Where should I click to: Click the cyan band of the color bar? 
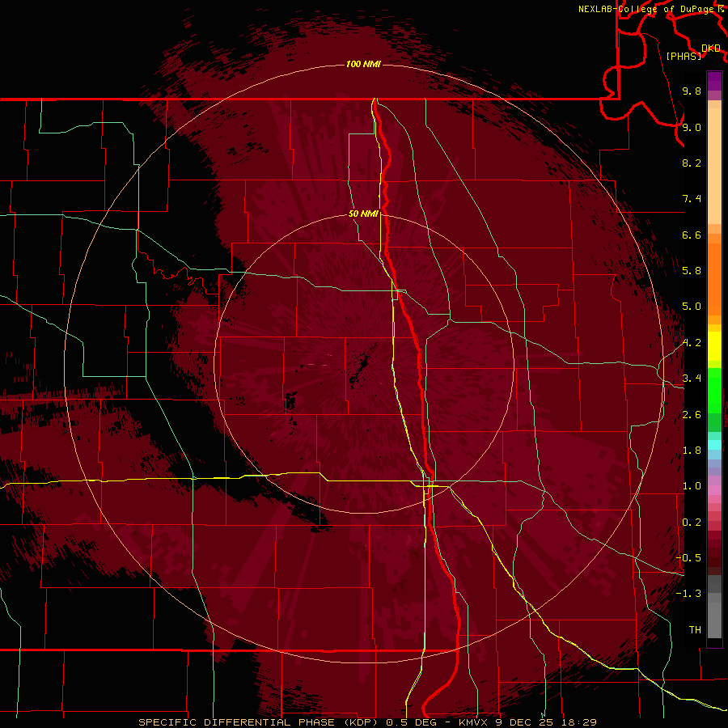pos(714,445)
